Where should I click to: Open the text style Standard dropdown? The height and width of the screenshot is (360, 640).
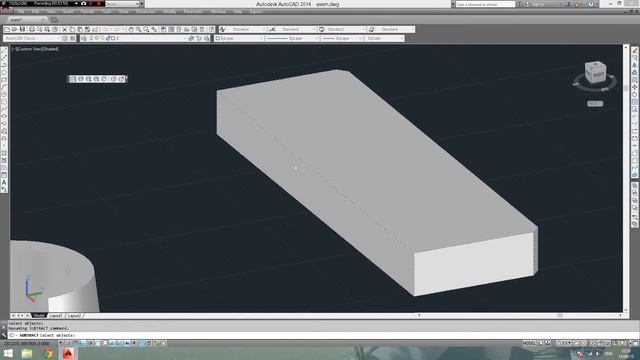click(x=247, y=29)
